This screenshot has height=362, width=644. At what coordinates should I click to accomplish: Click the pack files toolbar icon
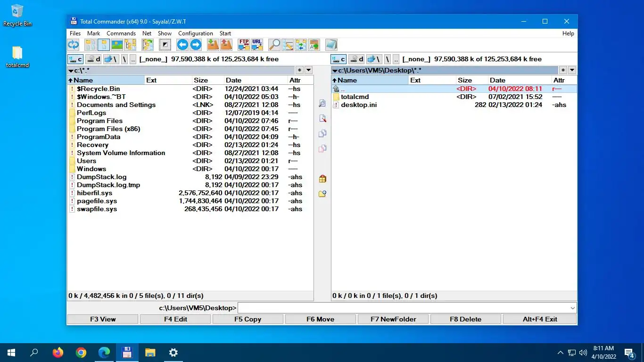click(x=213, y=45)
